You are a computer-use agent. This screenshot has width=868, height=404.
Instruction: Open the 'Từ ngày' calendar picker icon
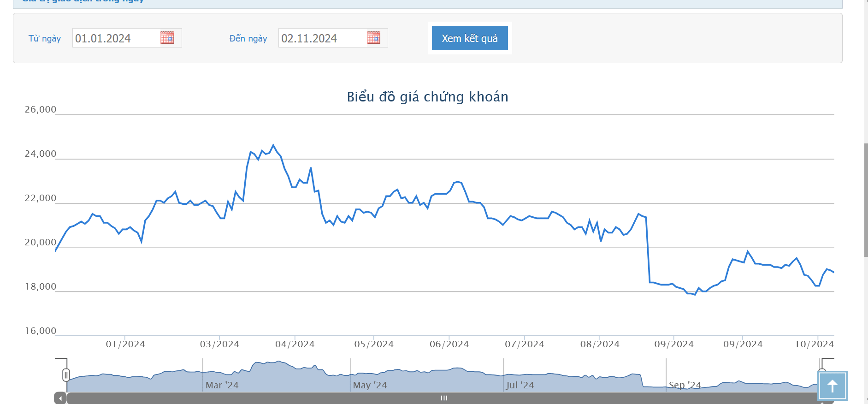tap(167, 38)
